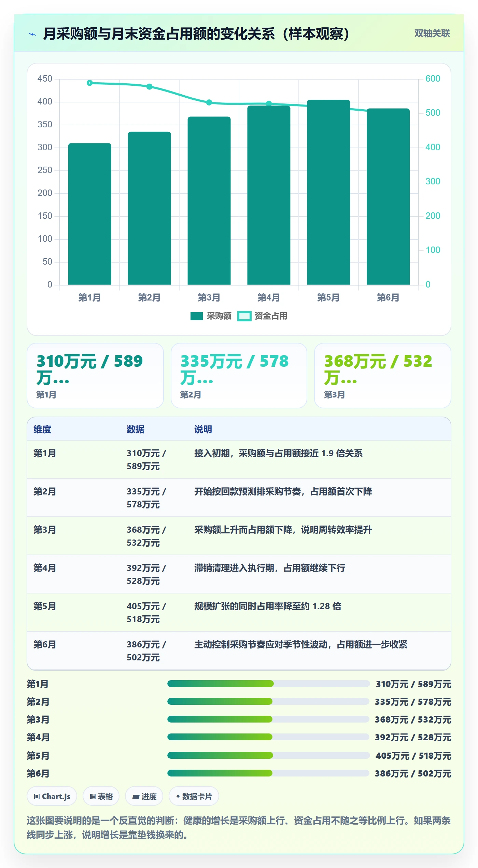Viewport: 478px width, 868px height.
Task: Toggle the 资金占用 legend color swatch
Action: point(244,316)
